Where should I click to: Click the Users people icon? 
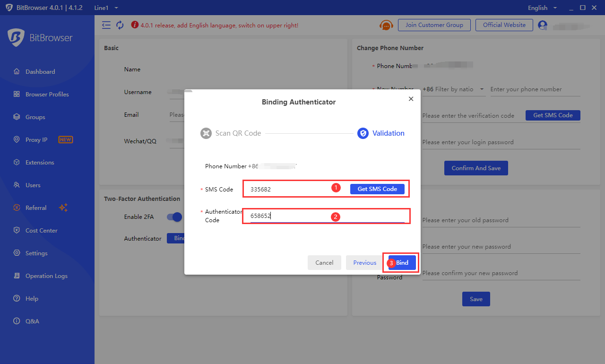click(x=17, y=185)
